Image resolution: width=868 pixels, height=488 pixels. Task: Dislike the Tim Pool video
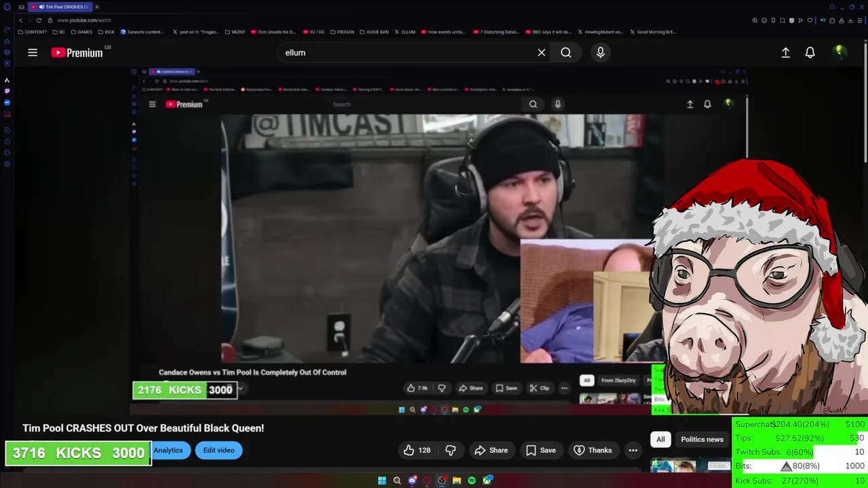(x=450, y=450)
